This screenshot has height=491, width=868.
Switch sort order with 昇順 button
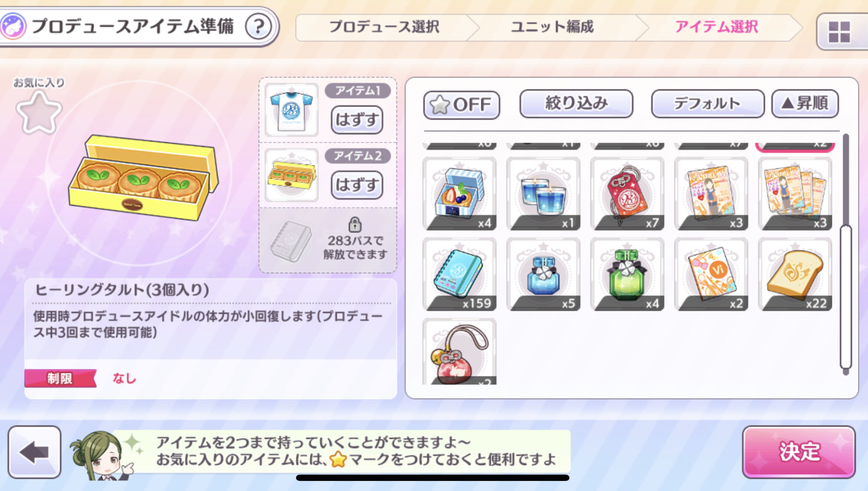click(x=805, y=104)
